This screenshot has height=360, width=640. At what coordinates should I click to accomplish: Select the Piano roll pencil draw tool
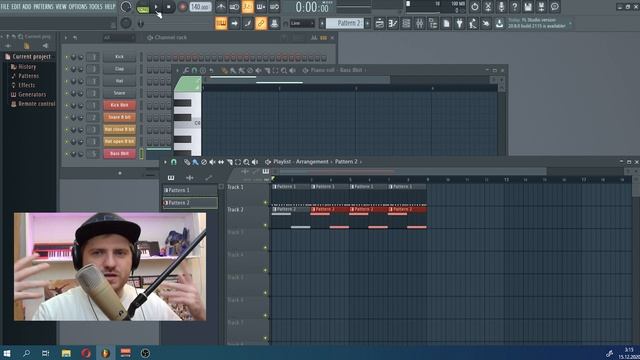tap(224, 70)
